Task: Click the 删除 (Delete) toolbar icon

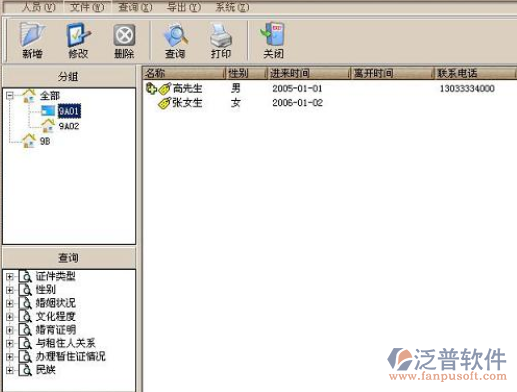Action: 124,35
